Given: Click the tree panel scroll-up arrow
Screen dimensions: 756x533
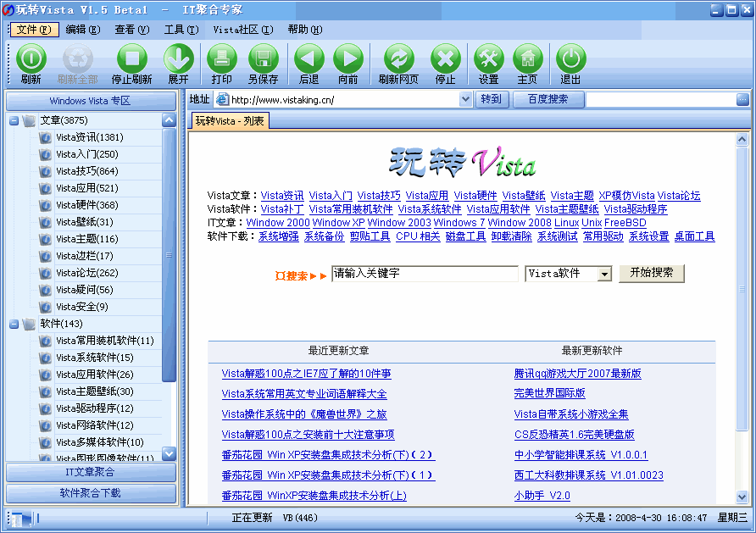Looking at the screenshot, I should coord(169,120).
